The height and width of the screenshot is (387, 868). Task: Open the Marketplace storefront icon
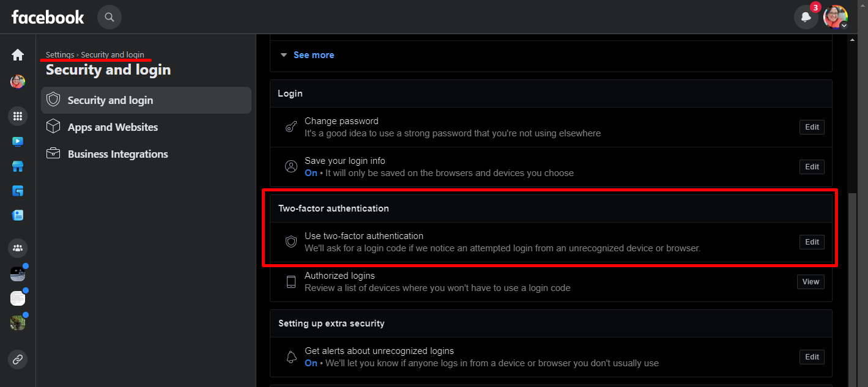(x=18, y=166)
